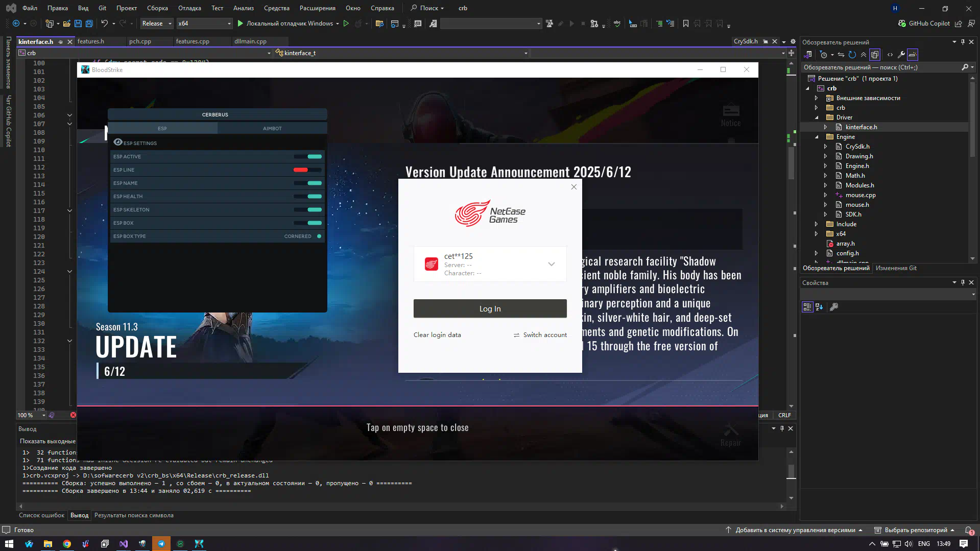Expand the Include folder node
Viewport: 980px width, 551px height.
(817, 224)
